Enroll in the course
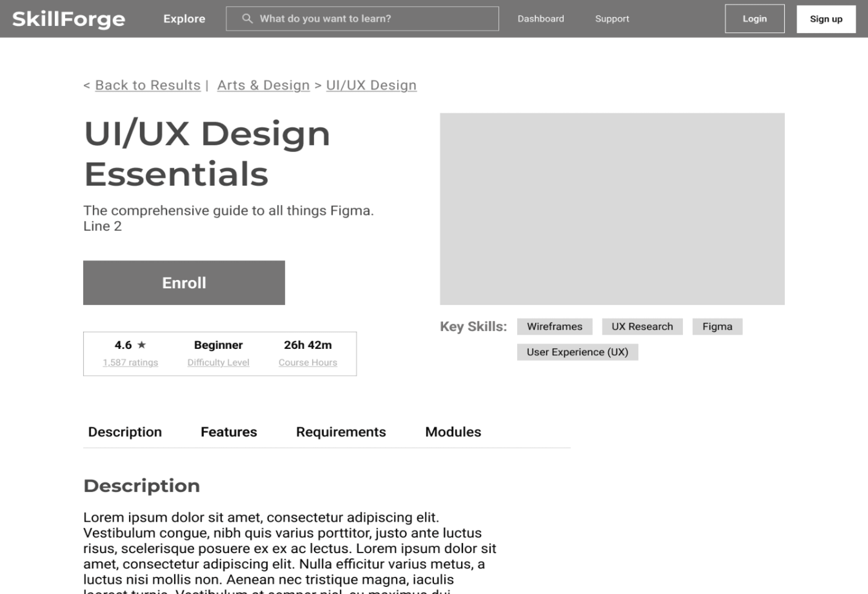868x594 pixels. [184, 283]
